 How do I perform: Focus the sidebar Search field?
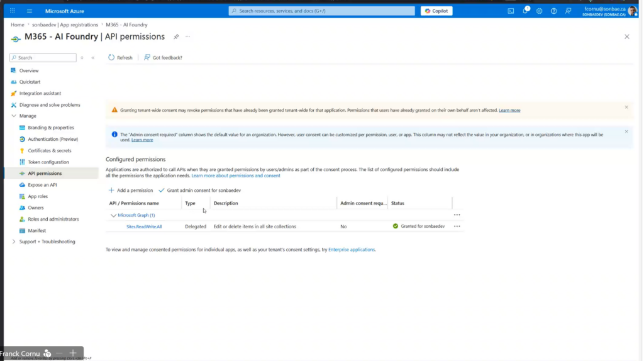coord(43,58)
